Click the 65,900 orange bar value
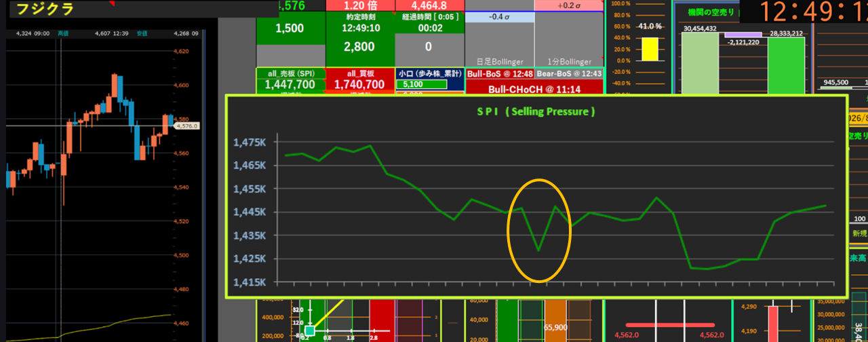The width and height of the screenshot is (868, 342). point(556,327)
